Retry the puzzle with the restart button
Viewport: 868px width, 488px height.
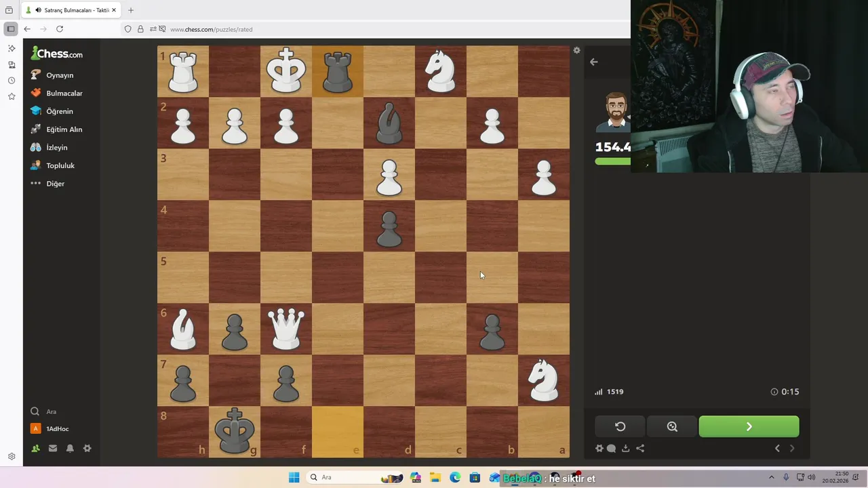[x=620, y=426]
